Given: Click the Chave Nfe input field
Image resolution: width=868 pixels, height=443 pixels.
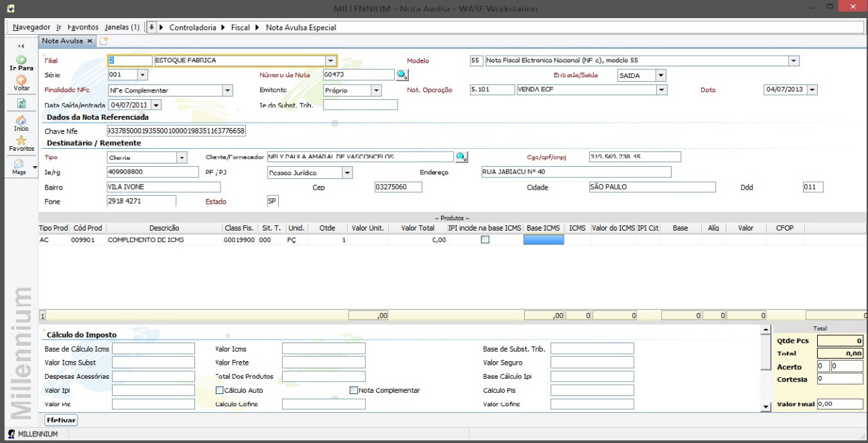Looking at the screenshot, I should tap(176, 131).
